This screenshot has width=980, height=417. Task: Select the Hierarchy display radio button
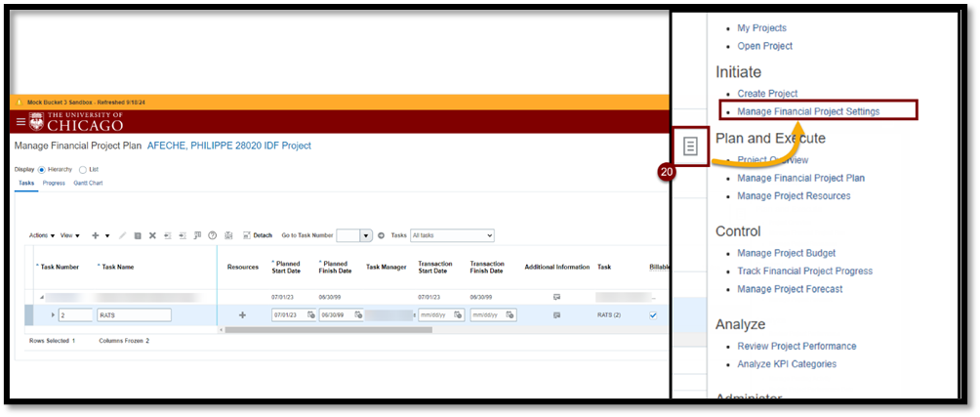click(x=42, y=169)
